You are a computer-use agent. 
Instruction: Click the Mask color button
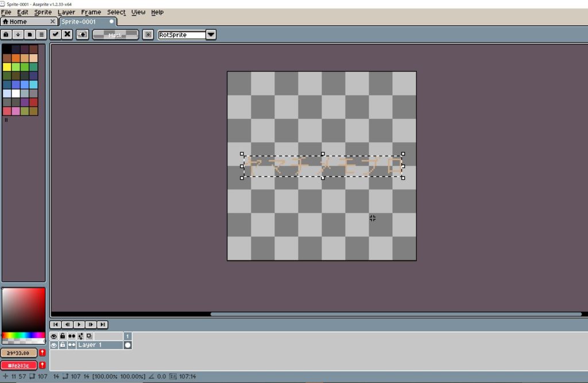[x=115, y=34]
